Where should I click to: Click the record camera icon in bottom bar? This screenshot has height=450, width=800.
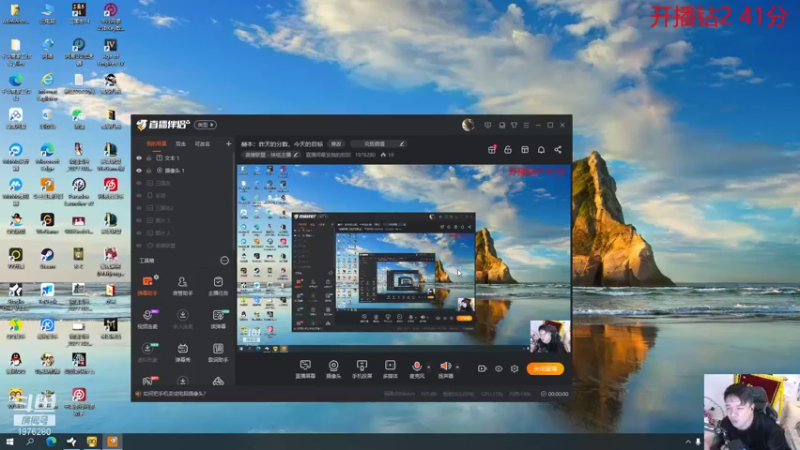[x=482, y=368]
